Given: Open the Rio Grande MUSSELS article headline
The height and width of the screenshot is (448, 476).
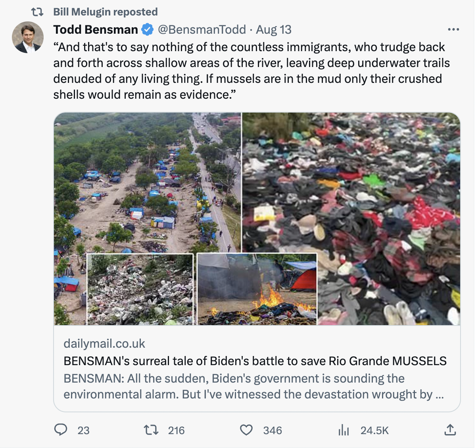Looking at the screenshot, I should [x=255, y=361].
